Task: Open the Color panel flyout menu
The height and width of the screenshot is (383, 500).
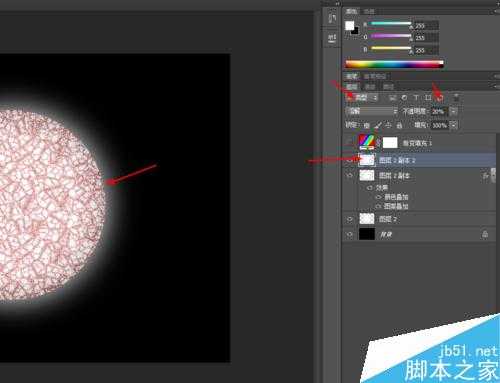Action: point(496,11)
